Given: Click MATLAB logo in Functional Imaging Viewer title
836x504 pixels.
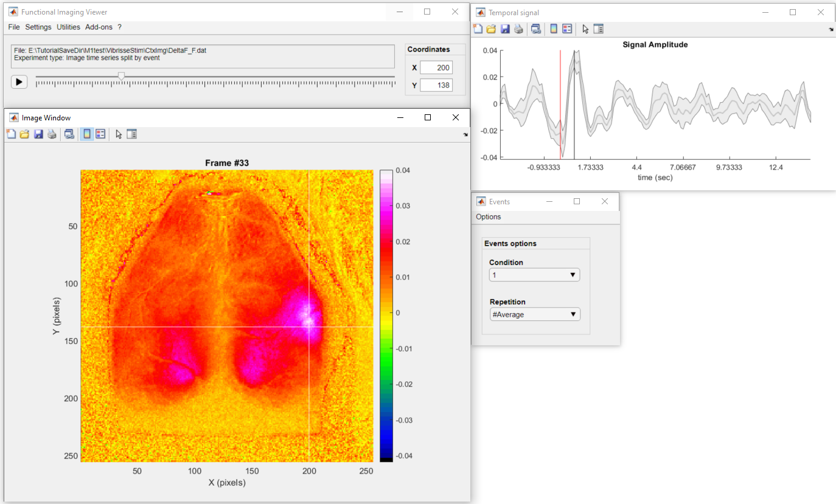Looking at the screenshot, I should (x=13, y=12).
